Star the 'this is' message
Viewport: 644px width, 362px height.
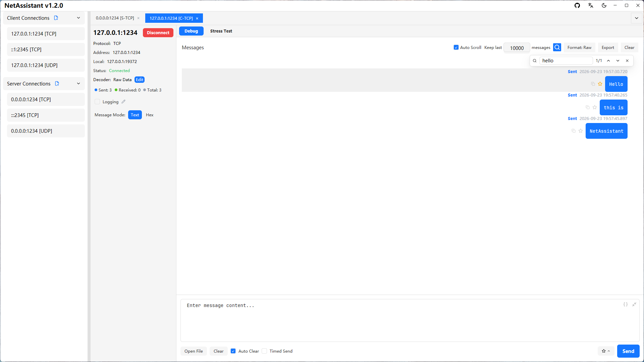[595, 107]
